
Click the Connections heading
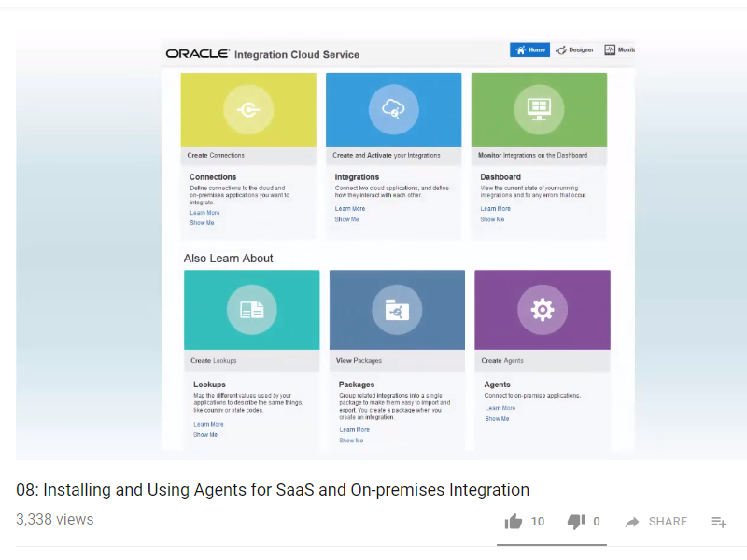point(213,176)
